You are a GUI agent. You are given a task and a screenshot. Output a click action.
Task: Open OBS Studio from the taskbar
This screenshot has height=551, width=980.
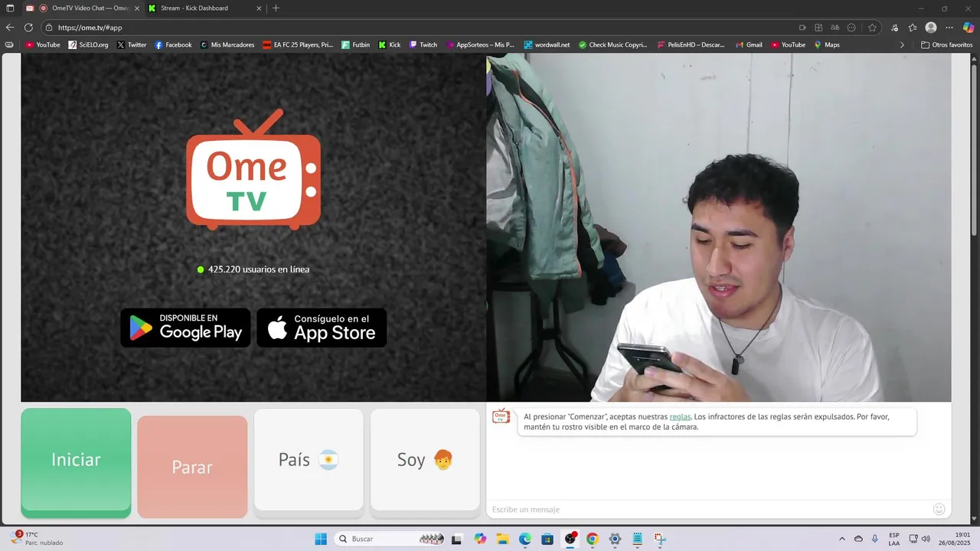click(x=570, y=539)
